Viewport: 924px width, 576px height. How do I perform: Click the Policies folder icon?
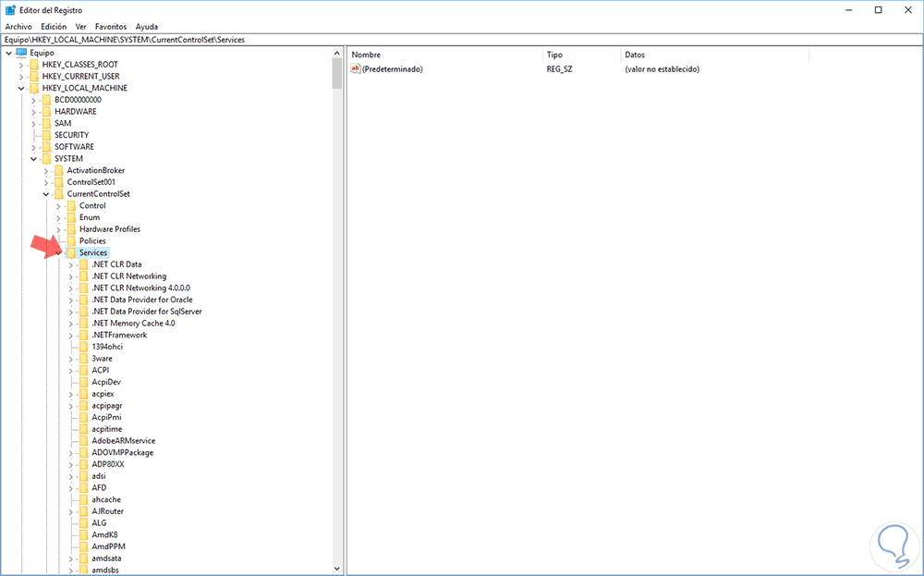coord(71,241)
